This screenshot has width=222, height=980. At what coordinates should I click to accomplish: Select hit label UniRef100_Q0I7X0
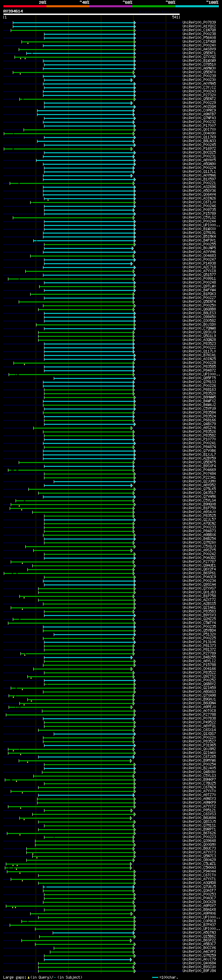point(199,129)
